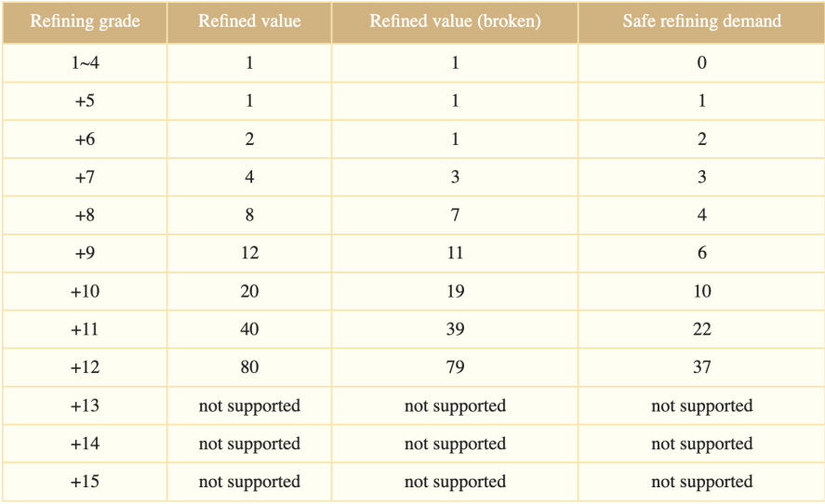Select the broken refined value 79
The width and height of the screenshot is (825, 504).
[455, 367]
